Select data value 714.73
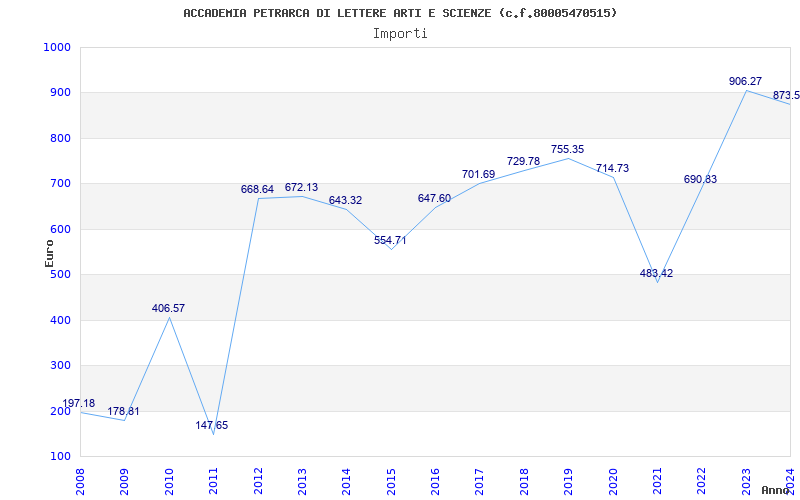 click(x=612, y=168)
